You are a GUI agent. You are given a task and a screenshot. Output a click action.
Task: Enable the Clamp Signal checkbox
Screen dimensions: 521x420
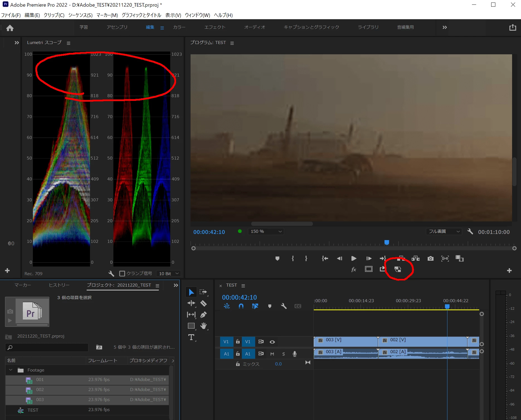[x=122, y=274]
